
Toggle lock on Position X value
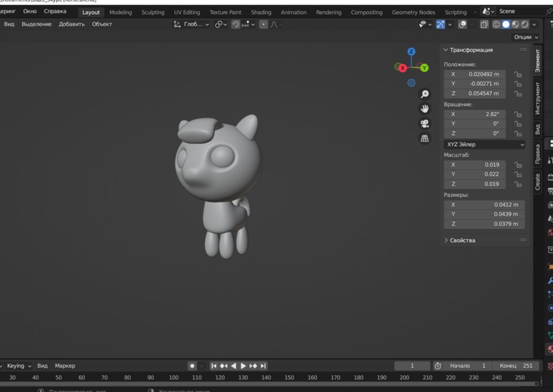pos(518,74)
